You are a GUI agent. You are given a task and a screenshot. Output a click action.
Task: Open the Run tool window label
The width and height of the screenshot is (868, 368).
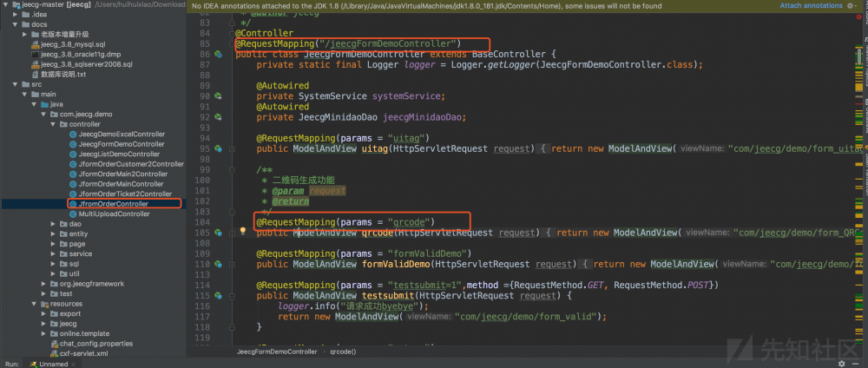click(10, 365)
